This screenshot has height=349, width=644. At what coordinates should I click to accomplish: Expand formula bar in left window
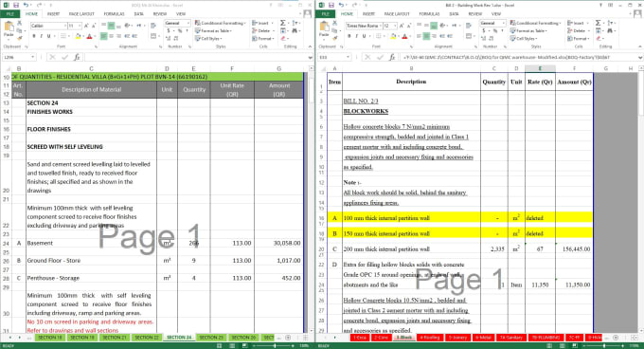click(x=310, y=57)
